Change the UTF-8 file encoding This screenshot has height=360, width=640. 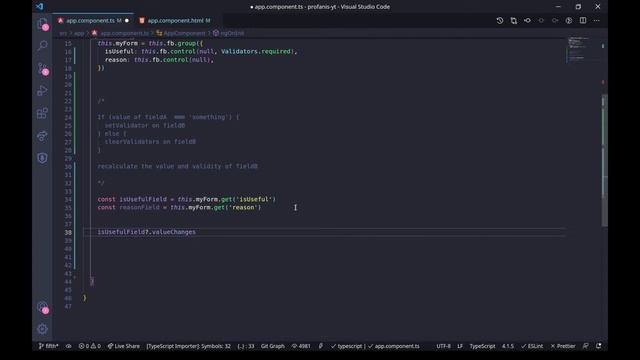click(x=443, y=346)
